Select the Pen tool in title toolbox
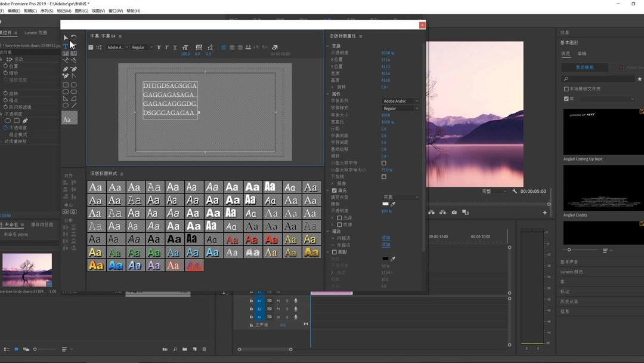This screenshot has width=644, height=363. 66,69
